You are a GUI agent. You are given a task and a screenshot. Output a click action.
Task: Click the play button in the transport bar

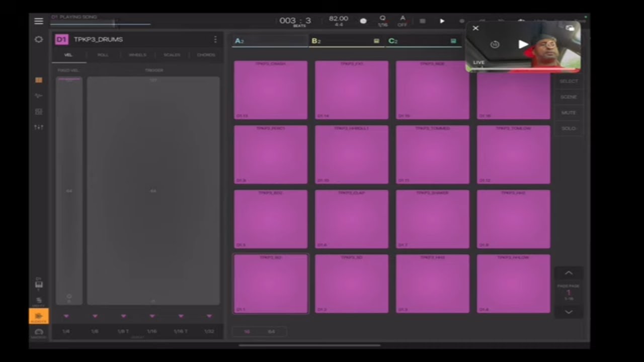(442, 21)
